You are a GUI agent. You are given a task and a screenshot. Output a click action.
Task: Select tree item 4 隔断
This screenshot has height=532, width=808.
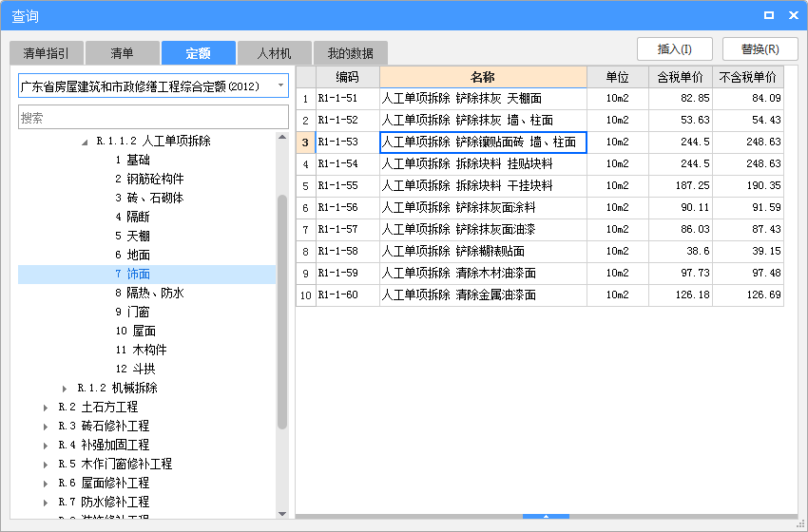tap(132, 217)
